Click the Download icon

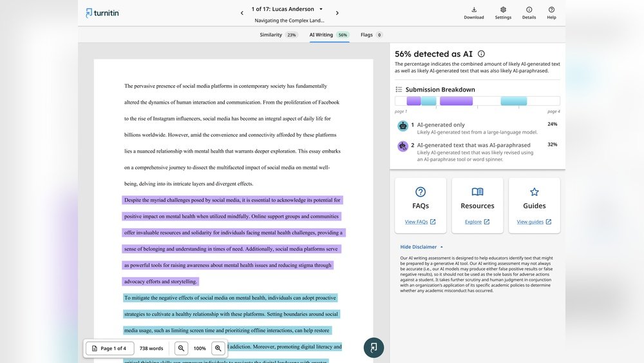pos(474,10)
